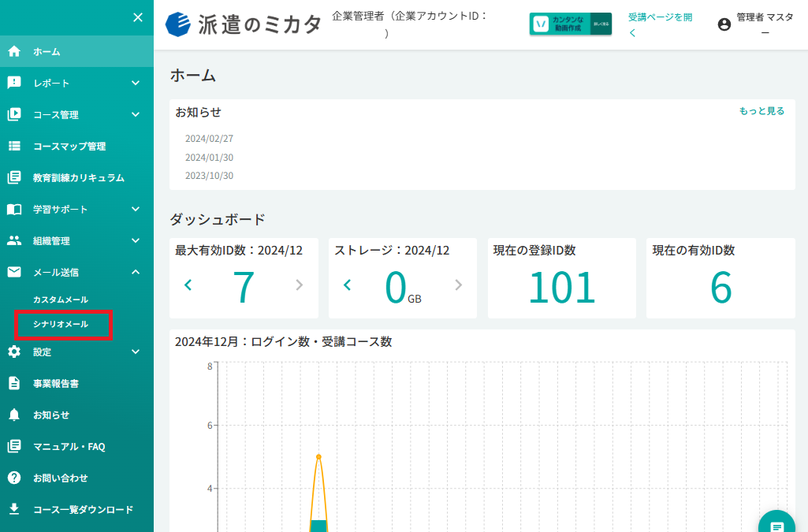The width and height of the screenshot is (808, 532).
Task: Open the 2023/10/30 notice
Action: pyautogui.click(x=209, y=176)
